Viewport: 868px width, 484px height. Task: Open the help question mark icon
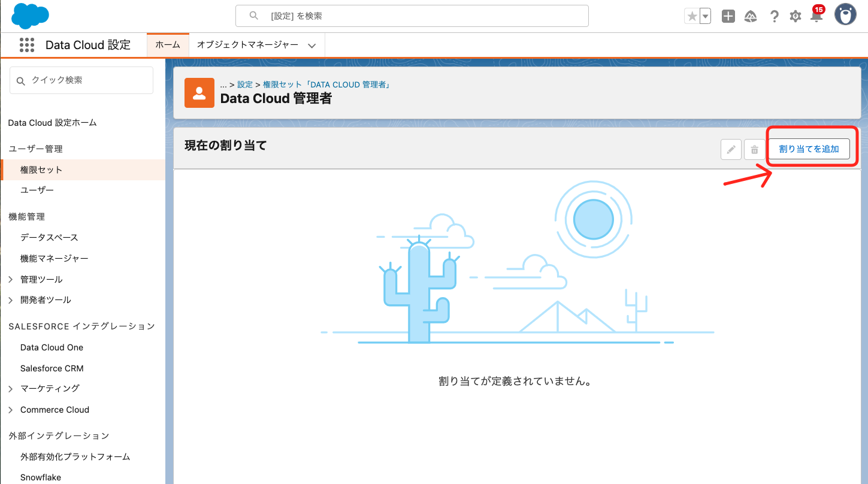(x=774, y=17)
